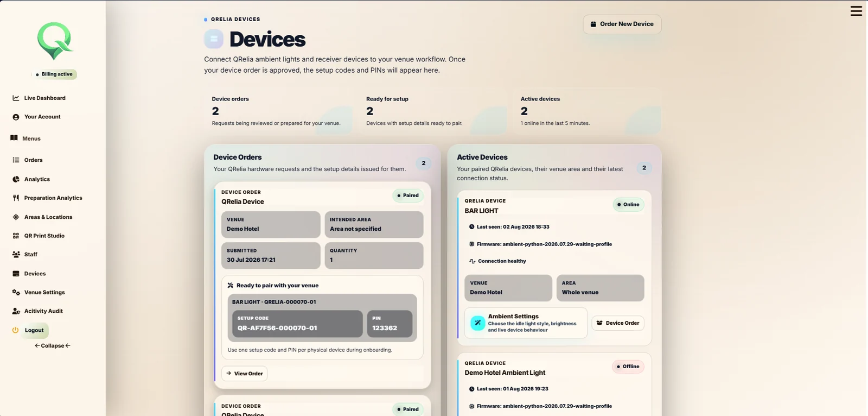The width and height of the screenshot is (868, 416).
Task: Click the Activity Audit user icon
Action: point(16,311)
